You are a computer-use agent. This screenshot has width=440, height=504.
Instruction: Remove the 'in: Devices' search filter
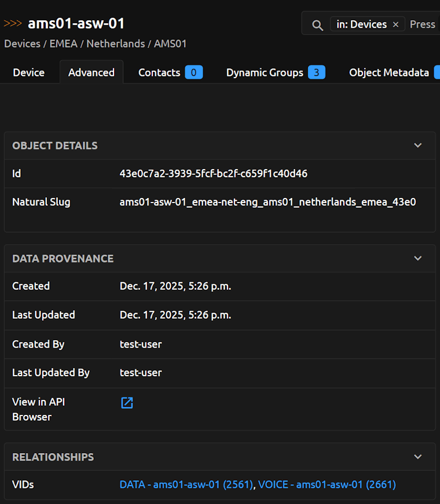(x=395, y=24)
